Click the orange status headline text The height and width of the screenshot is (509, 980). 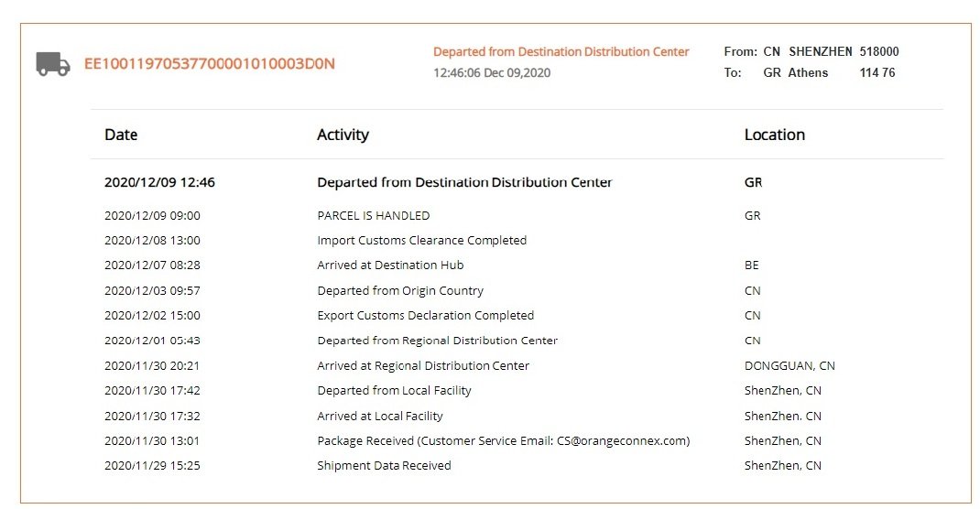point(561,52)
